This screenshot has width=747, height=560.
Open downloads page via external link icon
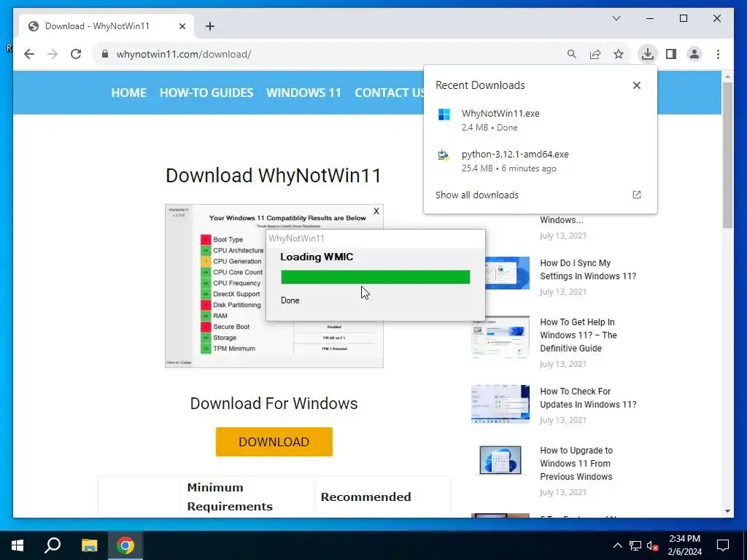click(636, 195)
